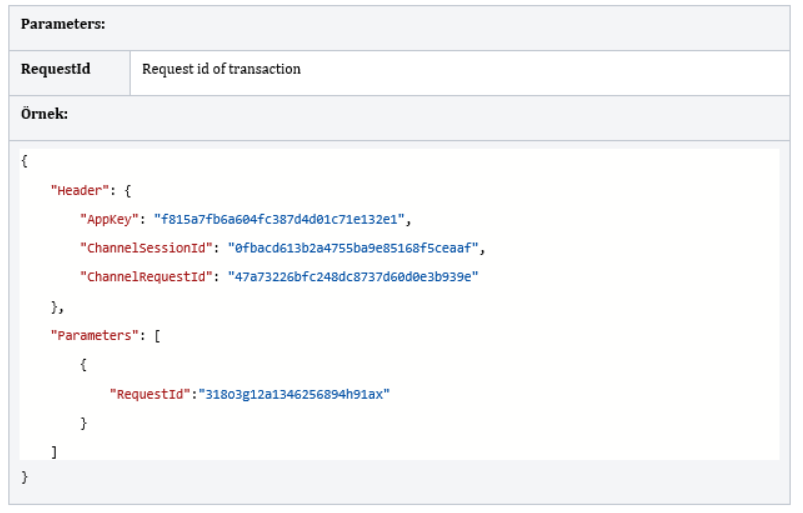
Task: Select the AppKey value starting with f815a7
Action: pyautogui.click(x=282, y=219)
